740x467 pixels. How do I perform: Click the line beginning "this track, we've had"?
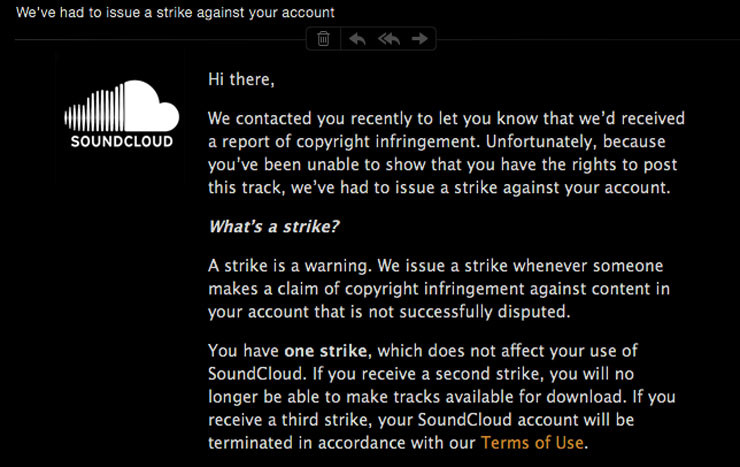tap(439, 188)
